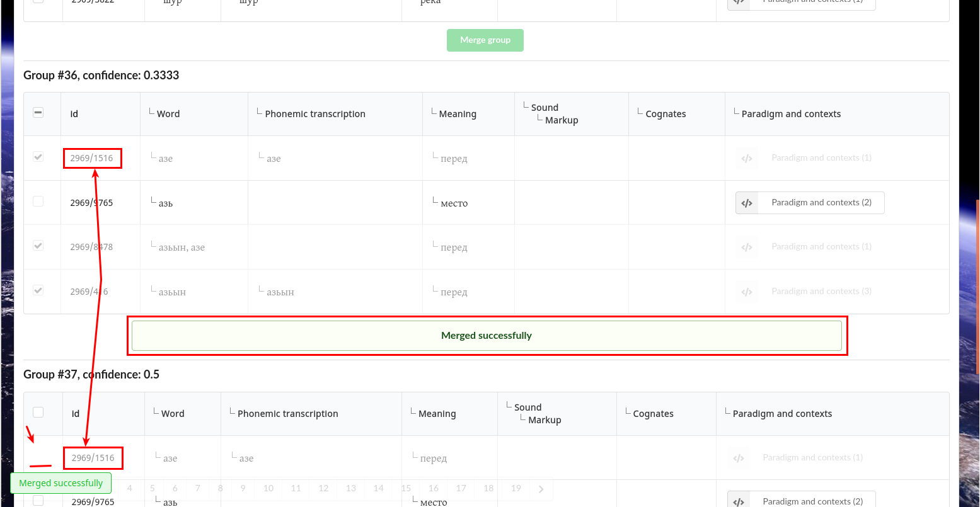Image resolution: width=980 pixels, height=507 pixels.
Task: Click code icon on Group 37 first row
Action: pyautogui.click(x=739, y=457)
